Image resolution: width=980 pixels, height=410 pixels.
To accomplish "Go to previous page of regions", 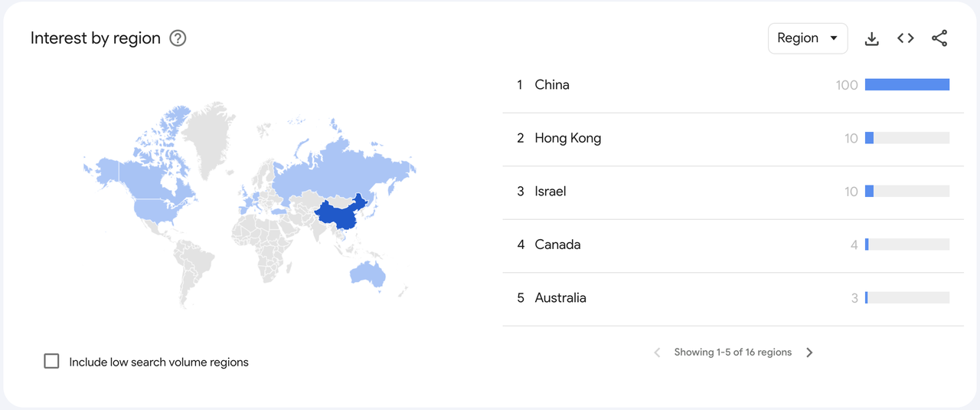I will tap(657, 353).
